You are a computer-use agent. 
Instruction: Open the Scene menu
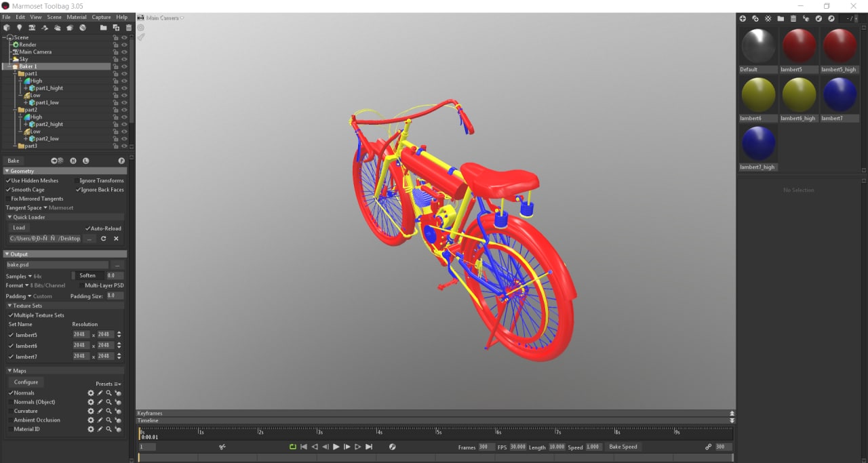[54, 17]
